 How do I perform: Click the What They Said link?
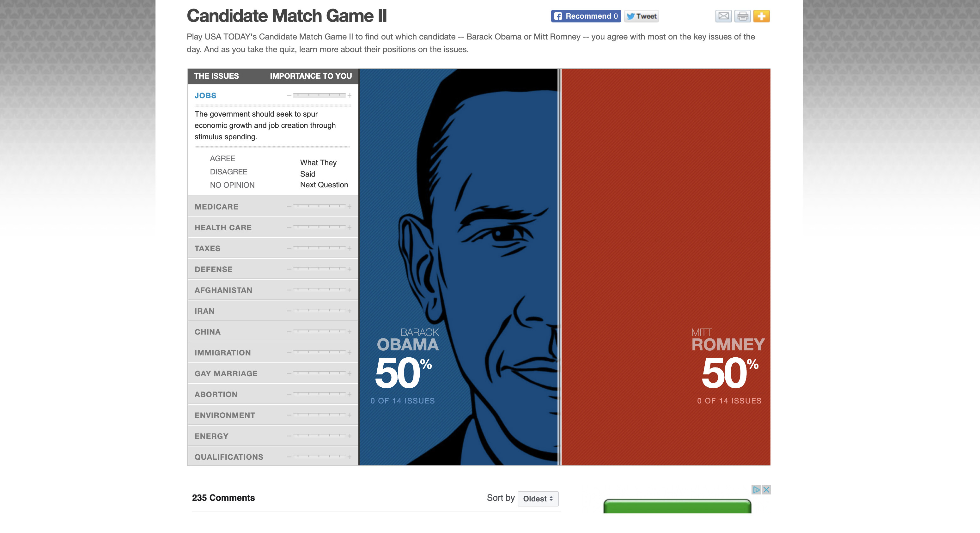(318, 168)
